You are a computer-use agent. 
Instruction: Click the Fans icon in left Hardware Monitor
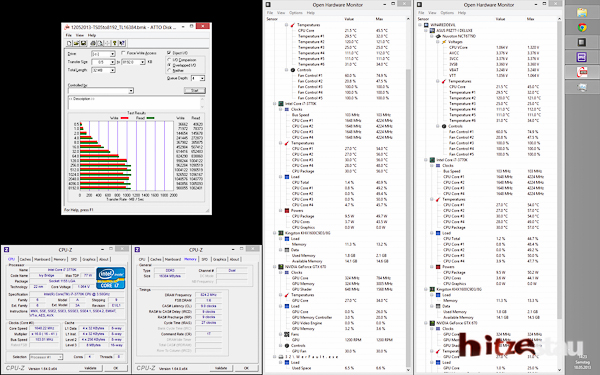[287, 334]
